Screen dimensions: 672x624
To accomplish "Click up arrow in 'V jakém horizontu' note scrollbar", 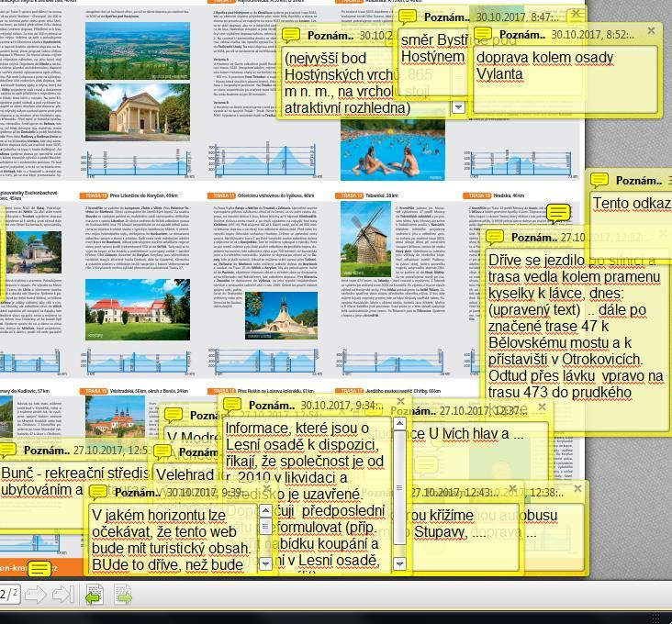I will coord(265,510).
